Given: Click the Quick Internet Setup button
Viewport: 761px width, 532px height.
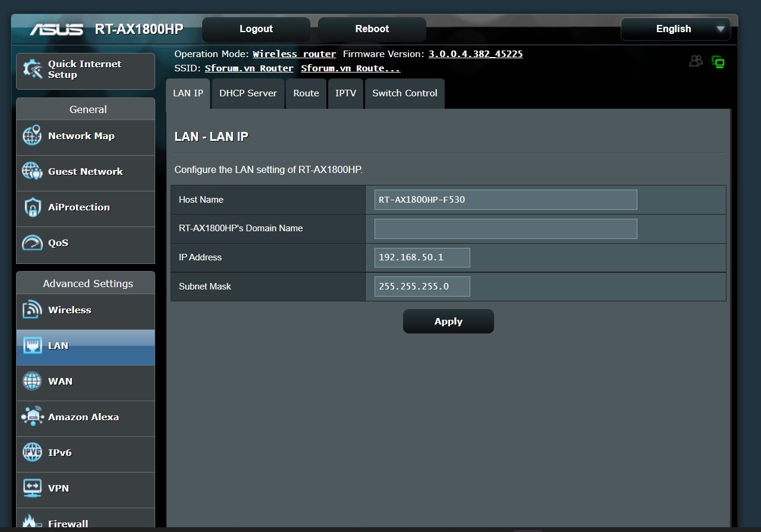Looking at the screenshot, I should tap(86, 70).
